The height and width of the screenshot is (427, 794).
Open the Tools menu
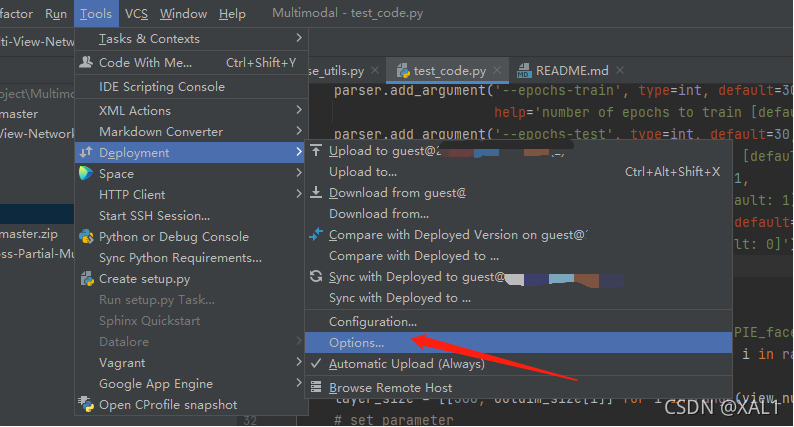[x=96, y=14]
